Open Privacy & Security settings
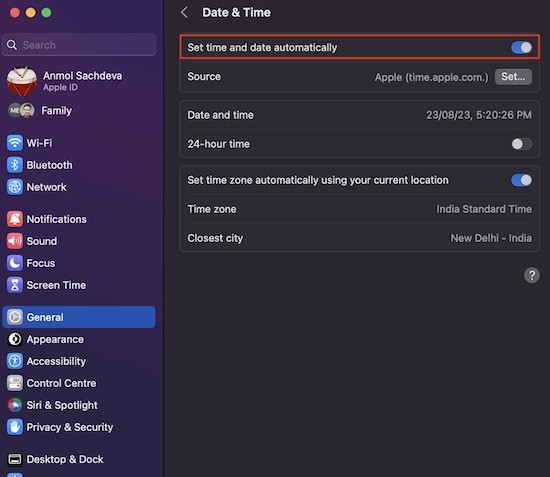This screenshot has height=477, width=550. coord(60,427)
